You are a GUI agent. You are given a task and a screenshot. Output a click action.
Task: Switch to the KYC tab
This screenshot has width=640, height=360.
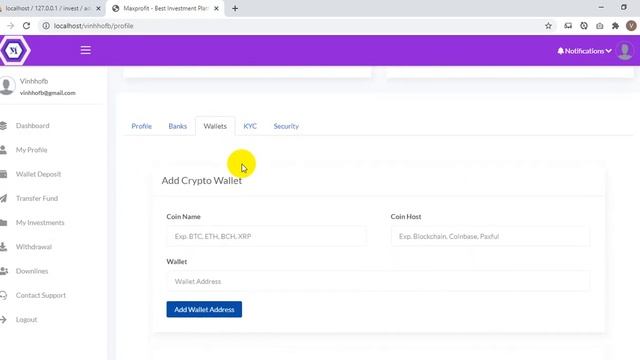[x=250, y=126]
